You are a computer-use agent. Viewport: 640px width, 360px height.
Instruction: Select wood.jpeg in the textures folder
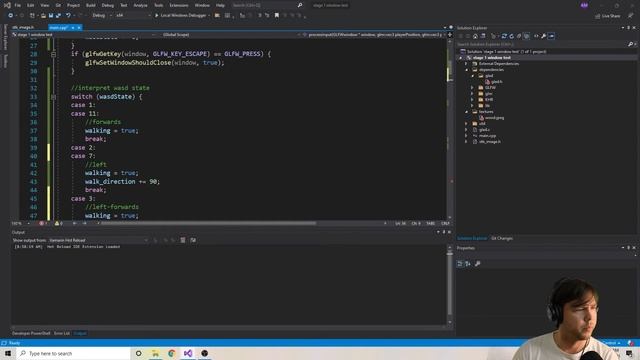491,118
